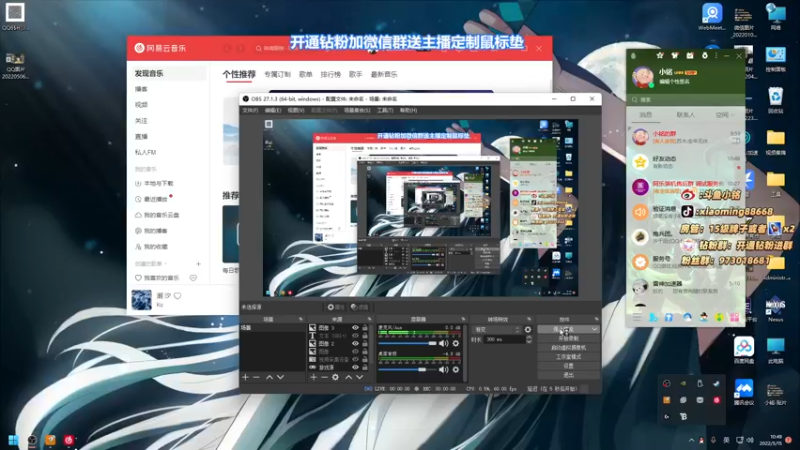Switch to the 联系人 tab in QQ
Image resolution: width=800 pixels, height=450 pixels.
[685, 115]
